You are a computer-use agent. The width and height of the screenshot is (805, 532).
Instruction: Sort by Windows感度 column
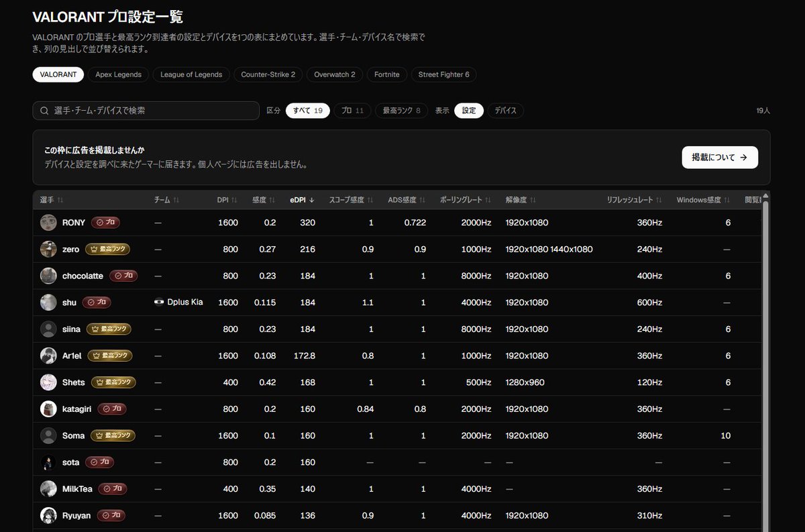[x=703, y=200]
